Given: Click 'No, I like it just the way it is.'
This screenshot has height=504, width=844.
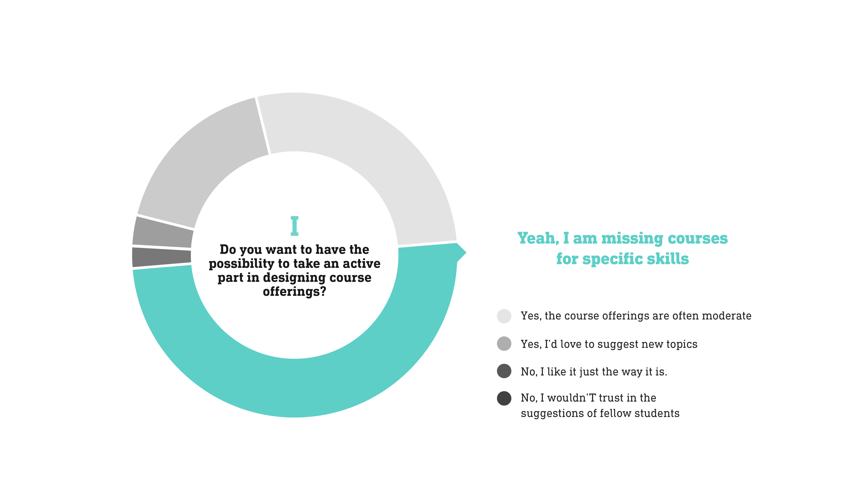Looking at the screenshot, I should pos(594,372).
